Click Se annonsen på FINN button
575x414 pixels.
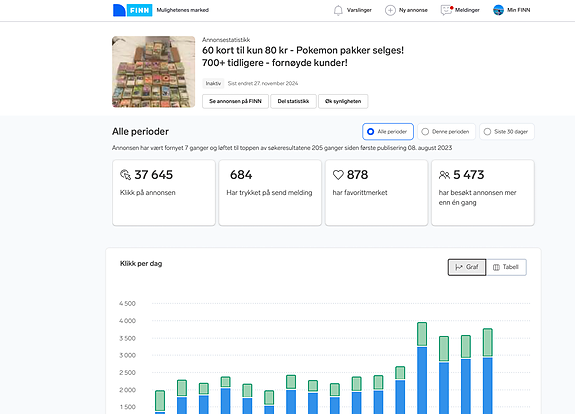pyautogui.click(x=235, y=101)
